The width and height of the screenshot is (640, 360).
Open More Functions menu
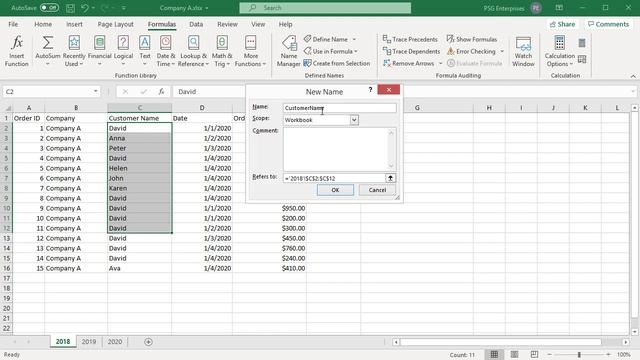(x=251, y=51)
